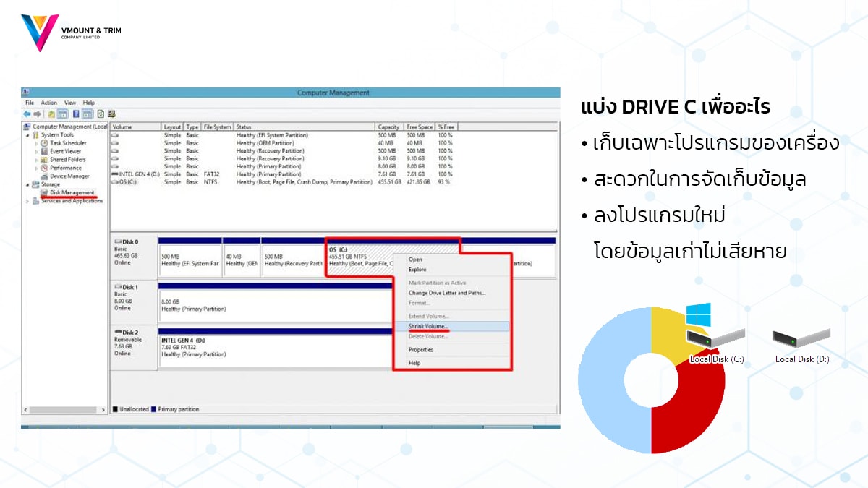Screen dimensions: 868x488
Task: Open the Shared Folders snap-in
Action: 44,160
